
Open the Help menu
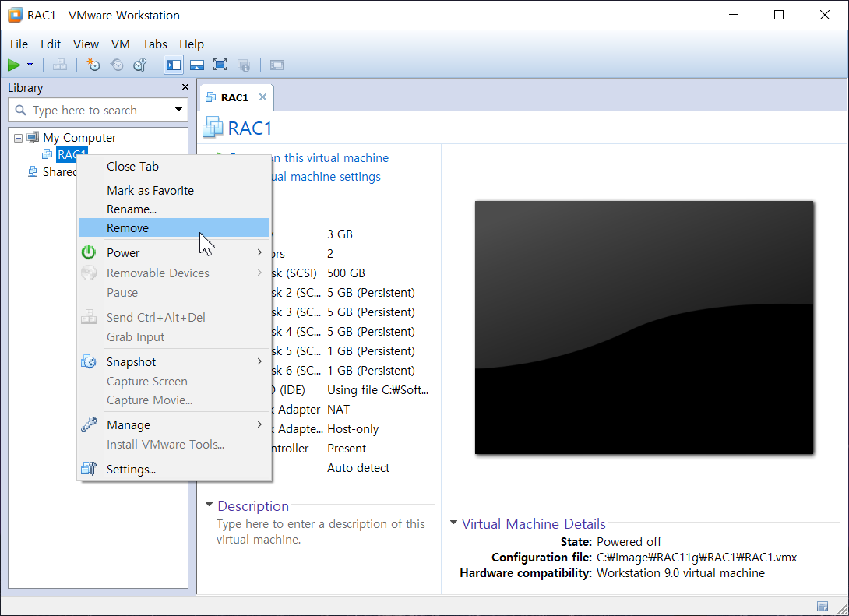point(192,44)
